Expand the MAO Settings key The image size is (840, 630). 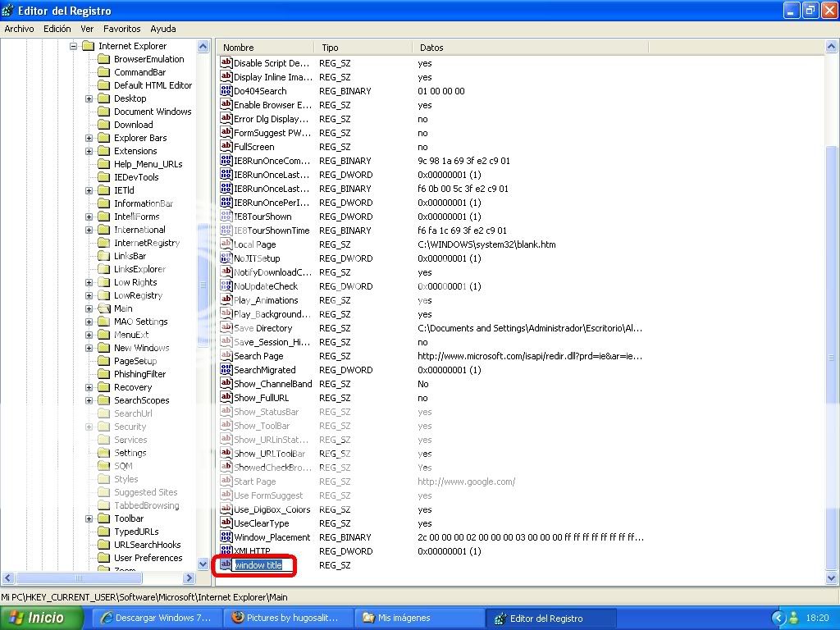(89, 322)
